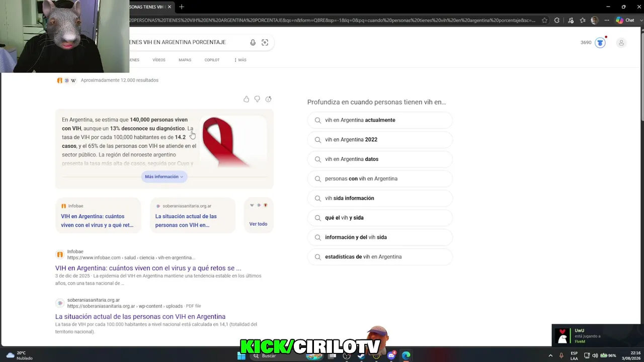Image resolution: width=644 pixels, height=362 pixels.
Task: Open the browser extensions menu
Action: (x=557, y=21)
